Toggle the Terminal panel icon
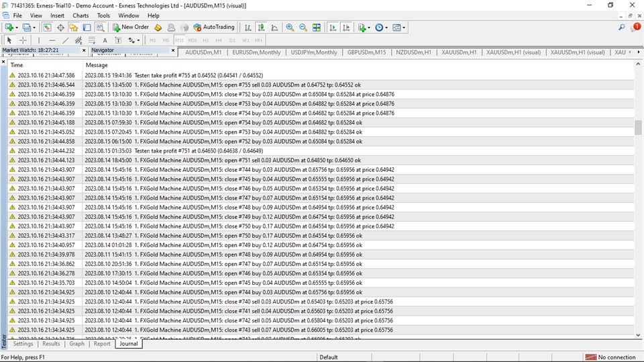 tap(87, 28)
